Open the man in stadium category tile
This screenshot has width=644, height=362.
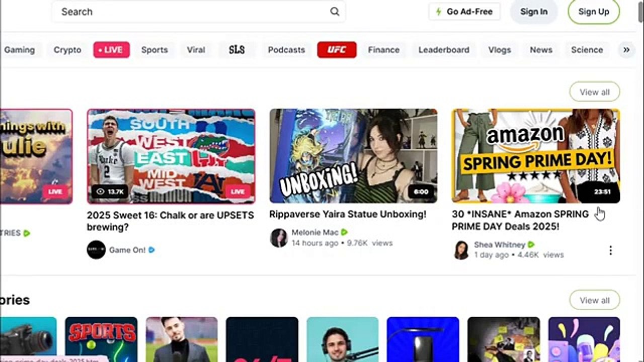point(182,339)
